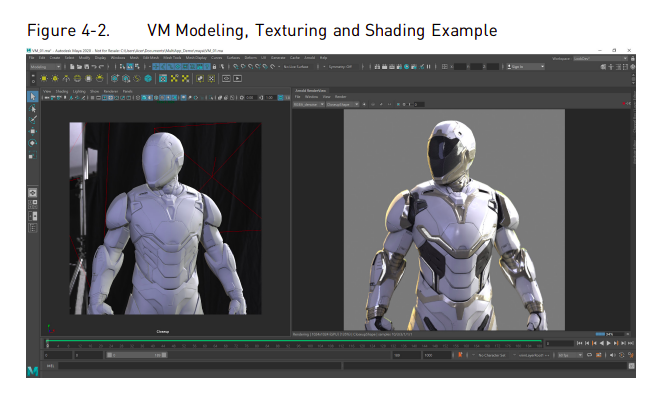The width and height of the screenshot is (656, 402).
Task: Toggle the Attribute Editor panel icon top-right
Action: tap(618, 67)
